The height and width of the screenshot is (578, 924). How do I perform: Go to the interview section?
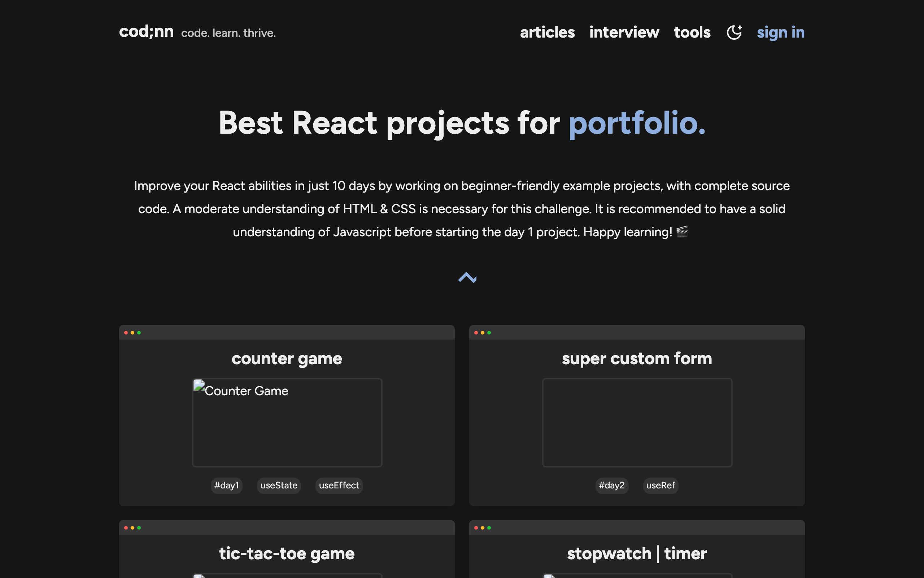[x=624, y=33]
